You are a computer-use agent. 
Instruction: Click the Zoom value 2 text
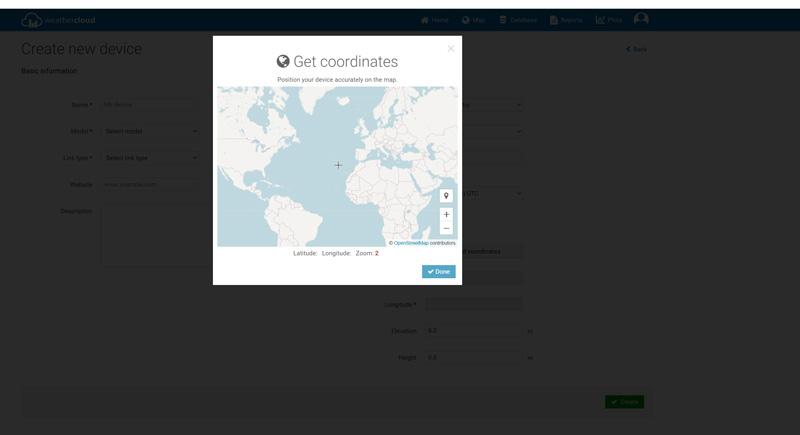pos(377,253)
